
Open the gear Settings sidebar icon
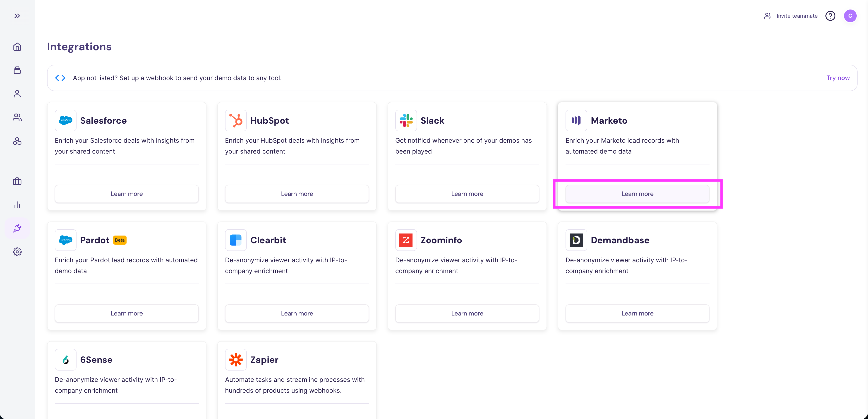(x=17, y=252)
